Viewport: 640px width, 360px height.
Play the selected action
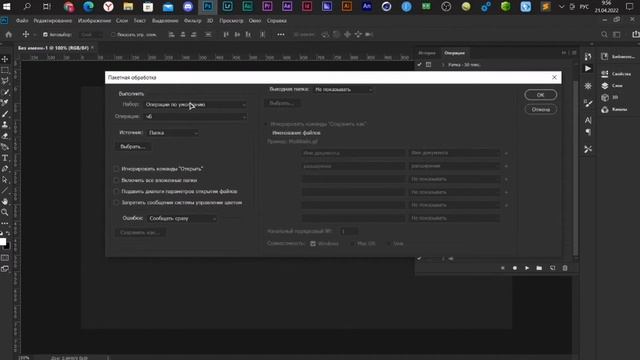coord(527,268)
